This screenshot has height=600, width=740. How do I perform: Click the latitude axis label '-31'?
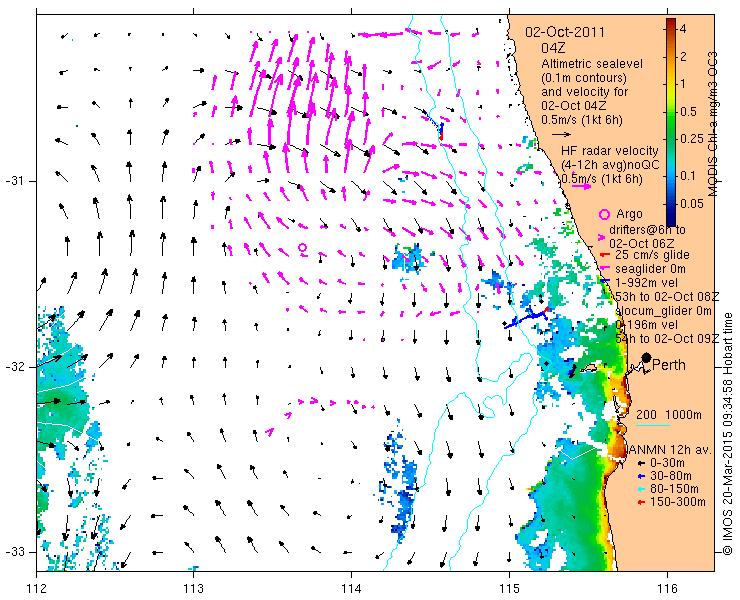tap(14, 181)
